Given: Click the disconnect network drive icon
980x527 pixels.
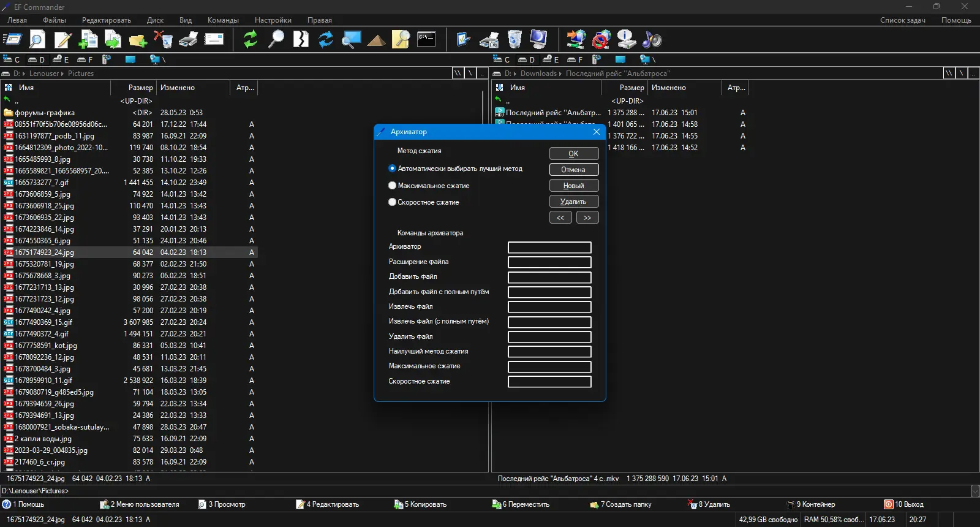Looking at the screenshot, I should click(x=601, y=40).
